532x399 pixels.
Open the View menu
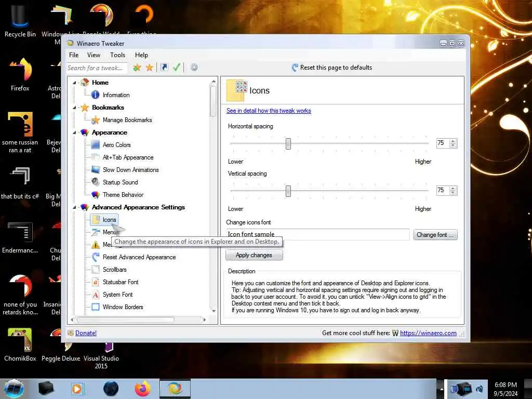[94, 55]
